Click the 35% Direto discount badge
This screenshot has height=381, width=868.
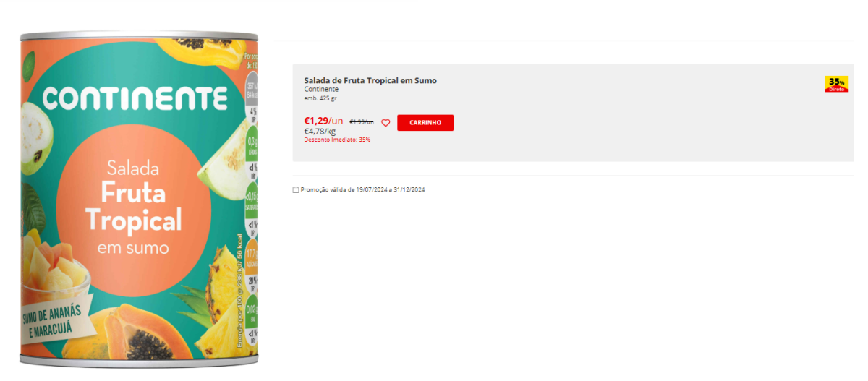point(836,84)
